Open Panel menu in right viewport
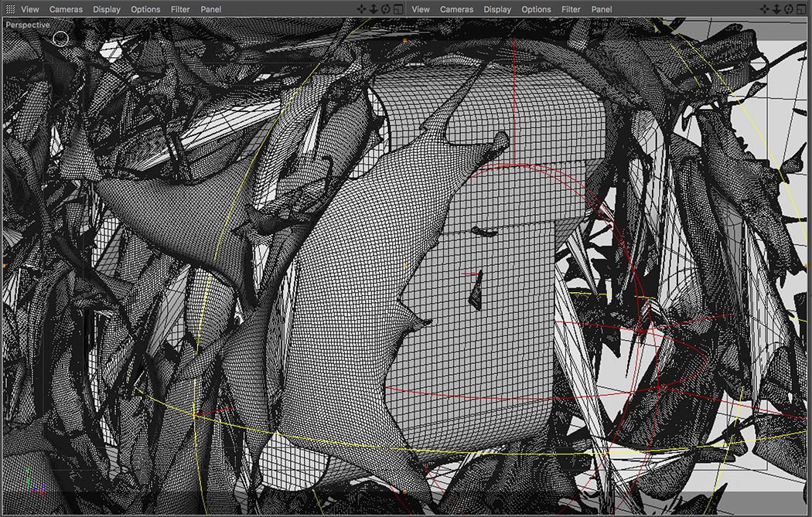812x517 pixels. coord(602,9)
